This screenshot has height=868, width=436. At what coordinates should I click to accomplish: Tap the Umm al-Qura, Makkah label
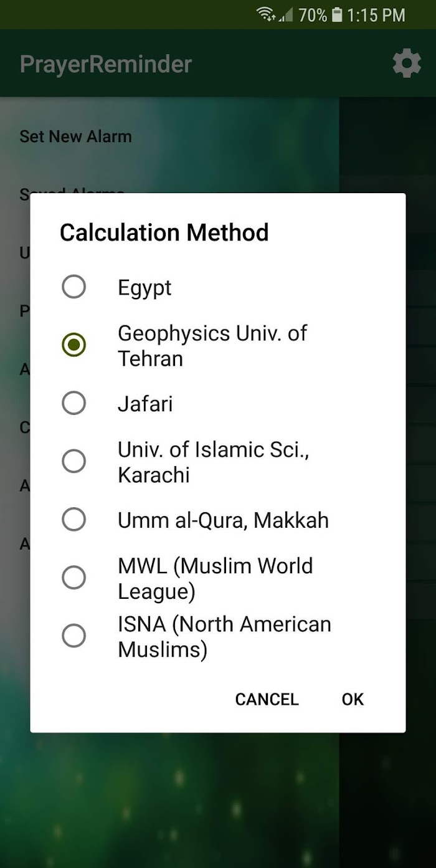[223, 520]
